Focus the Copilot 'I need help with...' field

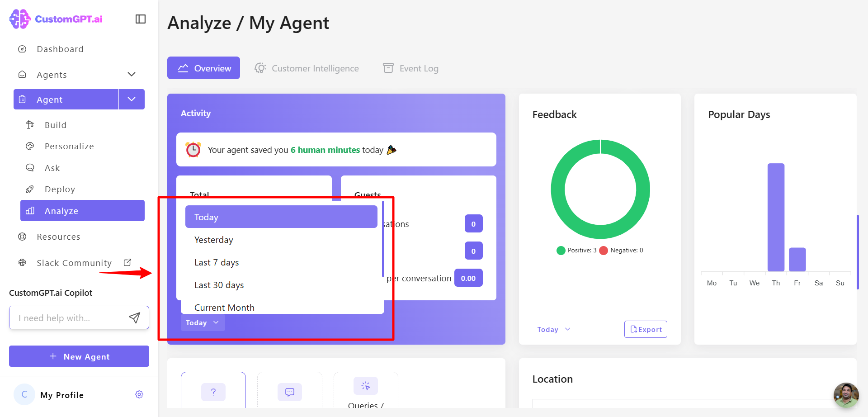[79, 317]
